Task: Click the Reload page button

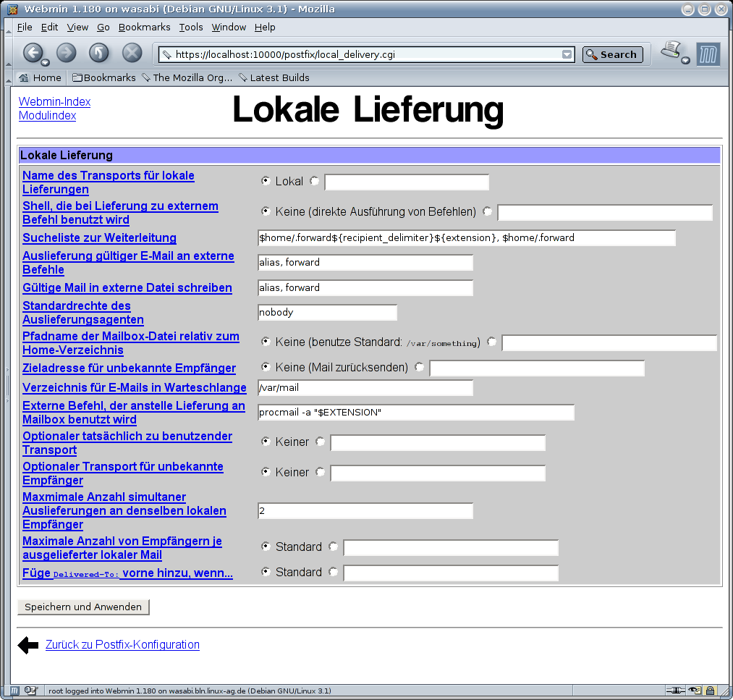Action: coord(99,53)
